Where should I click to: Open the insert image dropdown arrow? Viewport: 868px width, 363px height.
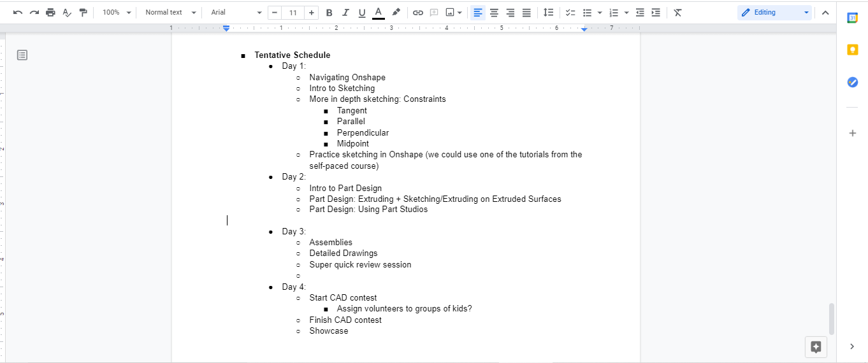(459, 12)
